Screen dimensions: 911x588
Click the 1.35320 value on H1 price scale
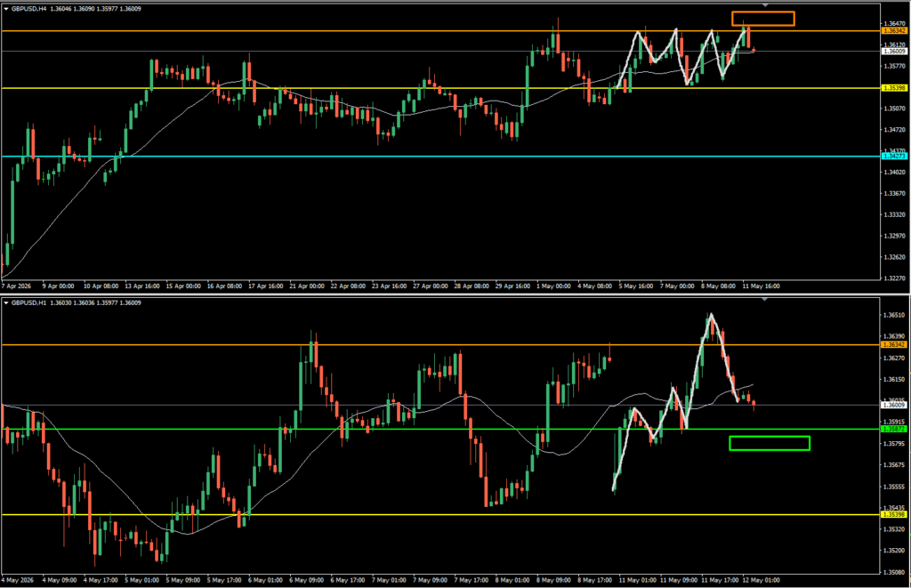(894, 529)
